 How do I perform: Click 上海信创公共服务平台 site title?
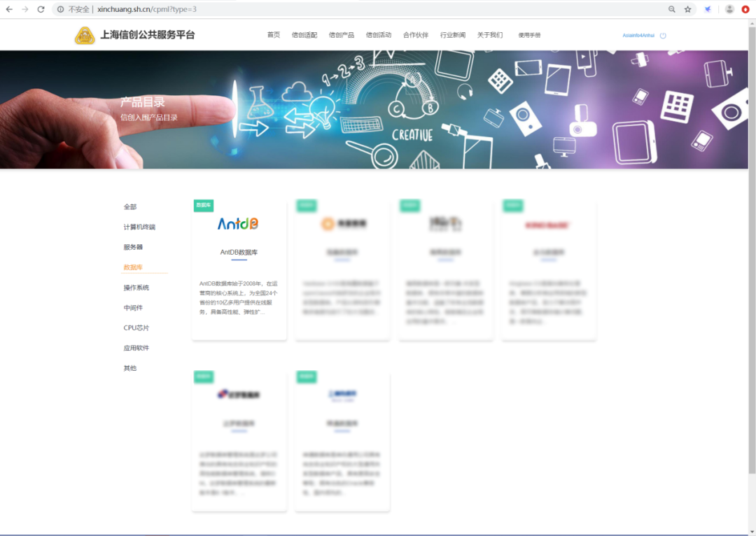[148, 35]
